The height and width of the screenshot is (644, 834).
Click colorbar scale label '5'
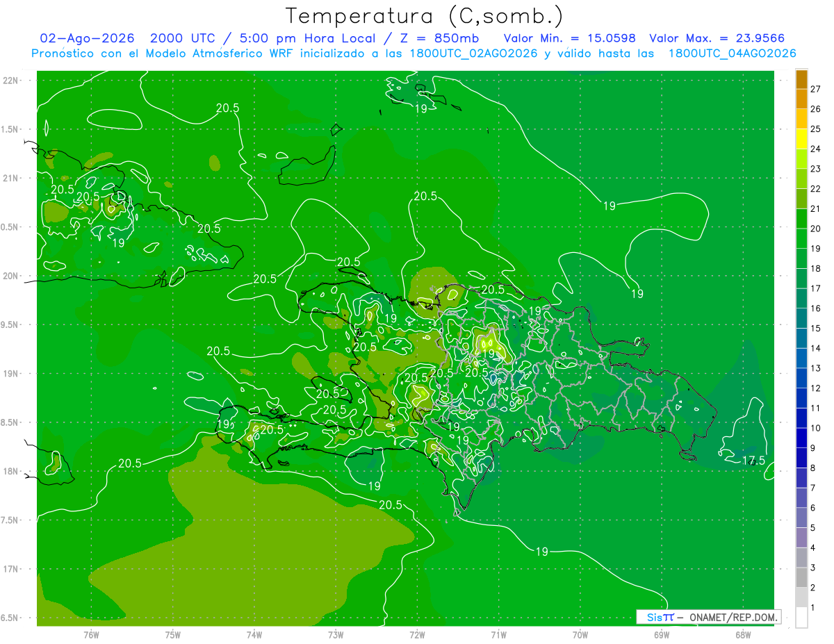click(813, 528)
